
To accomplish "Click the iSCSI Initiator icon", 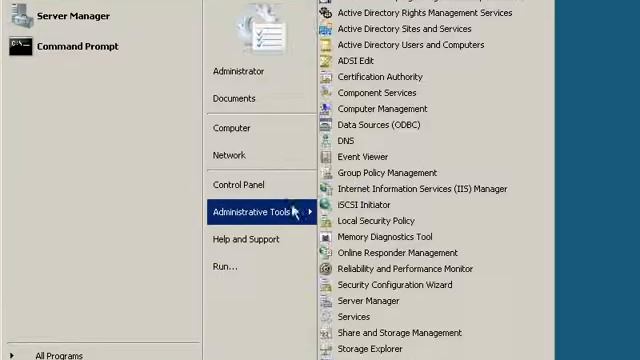I will tap(326, 204).
